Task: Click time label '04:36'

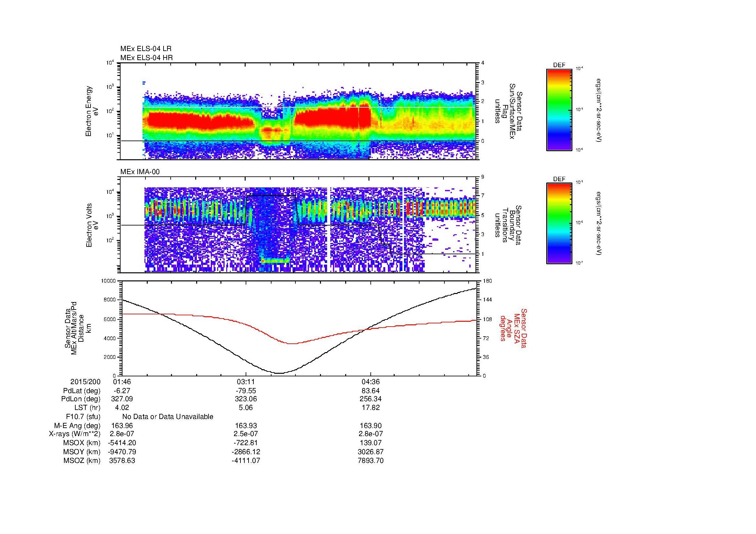Action: tap(371, 382)
